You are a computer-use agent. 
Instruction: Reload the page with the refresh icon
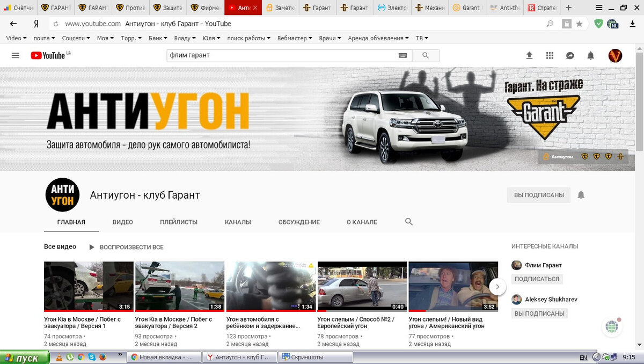(56, 24)
